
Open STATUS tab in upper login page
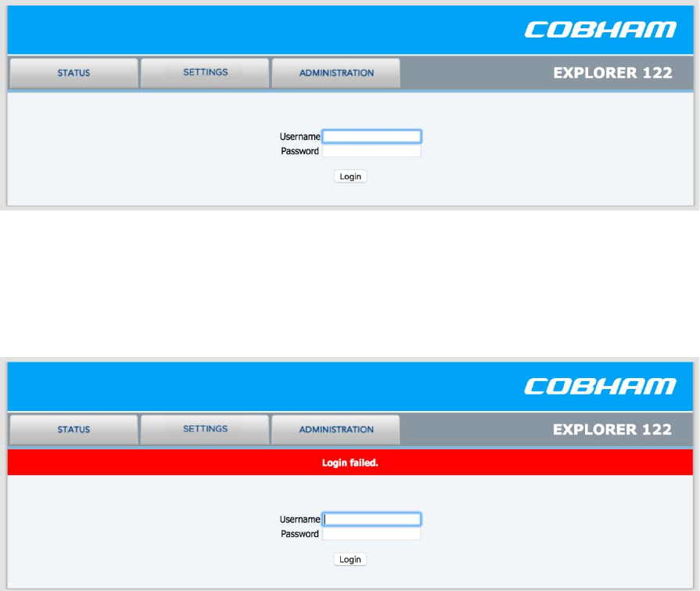[x=74, y=73]
